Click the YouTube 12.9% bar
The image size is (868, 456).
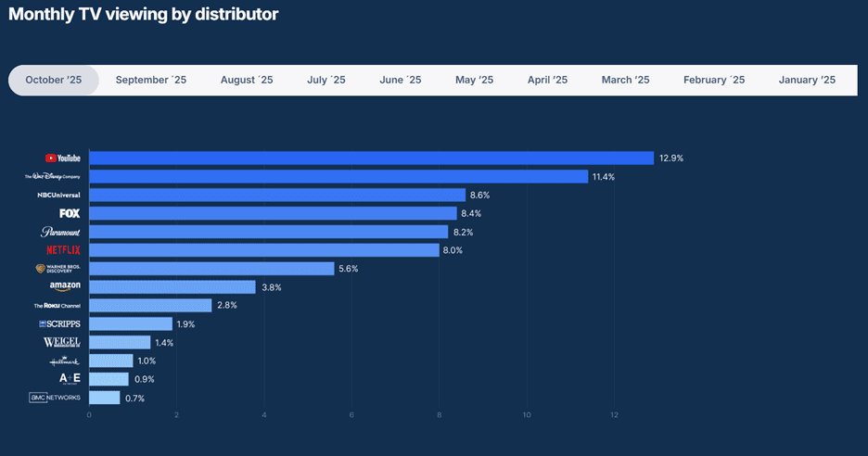click(371, 158)
